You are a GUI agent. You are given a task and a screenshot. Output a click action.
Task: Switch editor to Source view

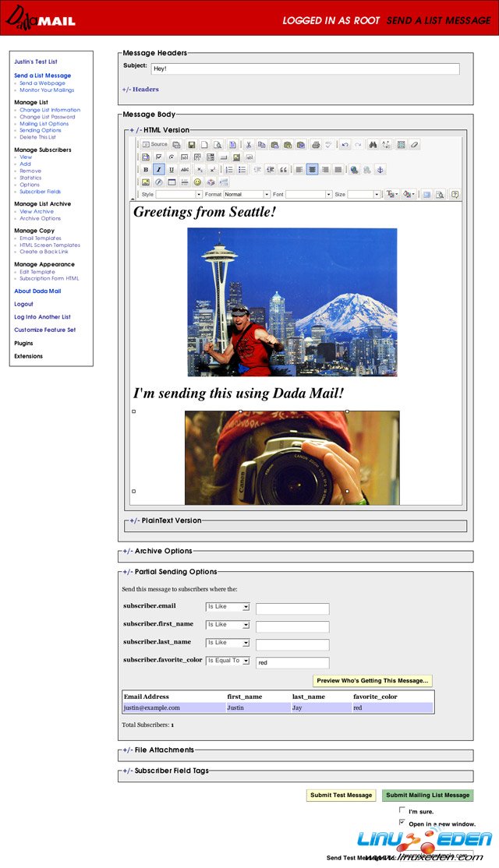[x=154, y=144]
